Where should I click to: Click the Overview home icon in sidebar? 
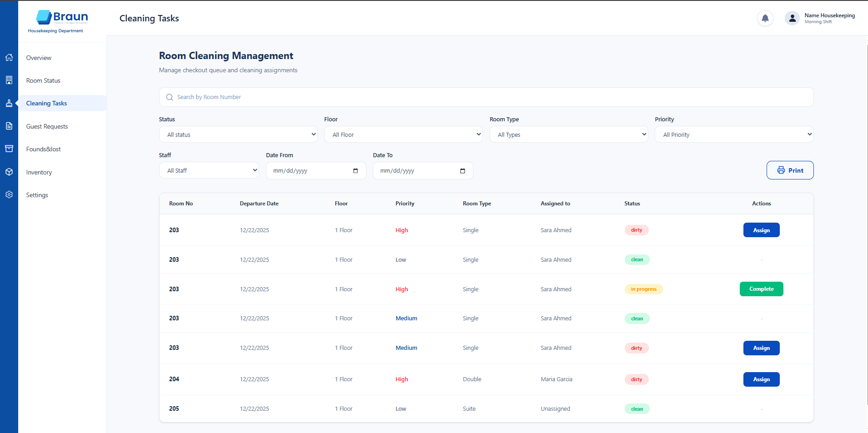(x=9, y=58)
